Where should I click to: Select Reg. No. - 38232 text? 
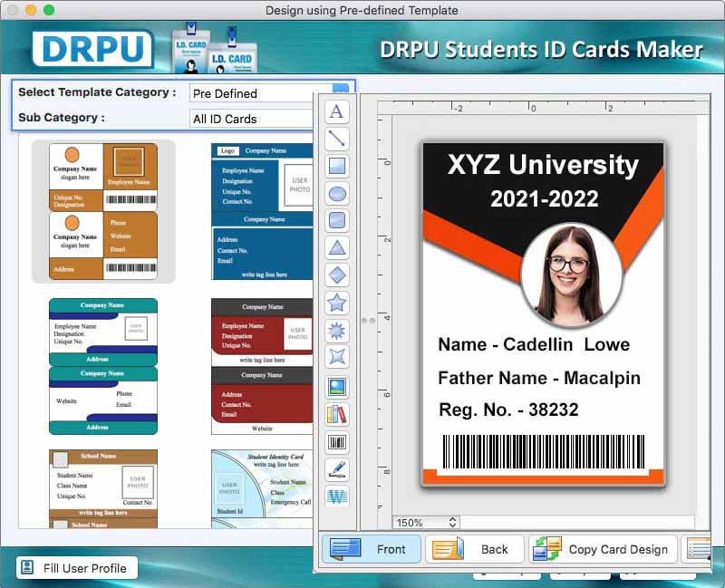pos(508,410)
